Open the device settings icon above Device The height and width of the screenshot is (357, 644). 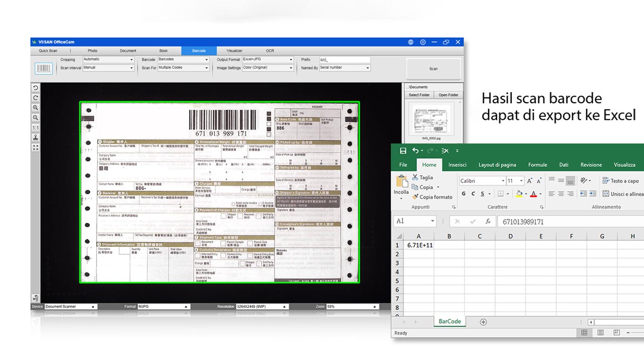pyautogui.click(x=36, y=298)
